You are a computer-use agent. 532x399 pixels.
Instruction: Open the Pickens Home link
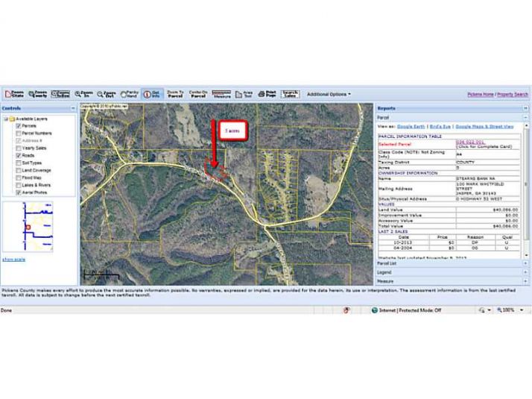[x=481, y=95]
